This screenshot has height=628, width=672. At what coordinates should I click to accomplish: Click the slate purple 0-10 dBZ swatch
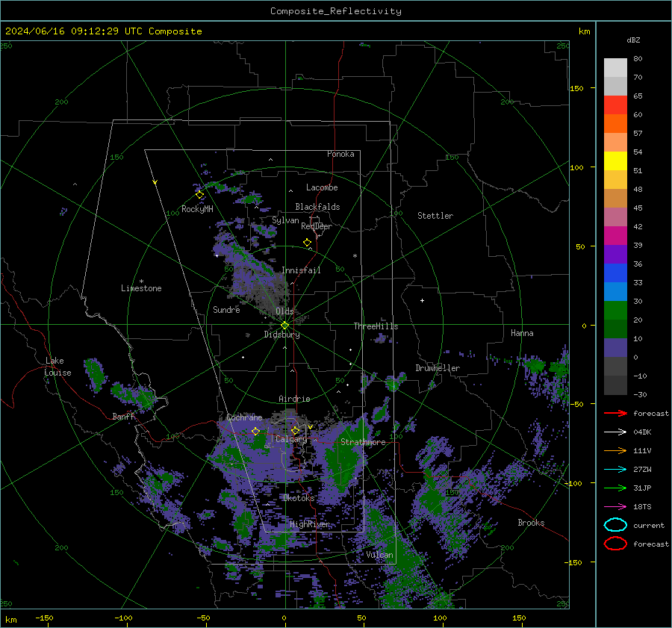click(x=615, y=347)
